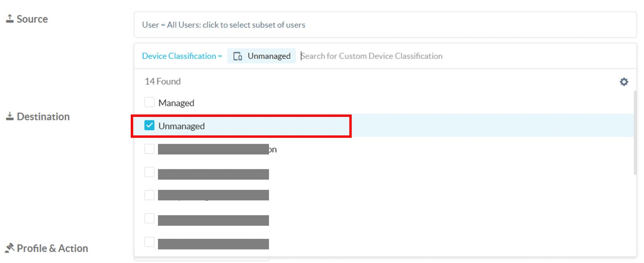Click the 14 Found results count
Viewport: 644px width, 263px height.
pyautogui.click(x=163, y=81)
